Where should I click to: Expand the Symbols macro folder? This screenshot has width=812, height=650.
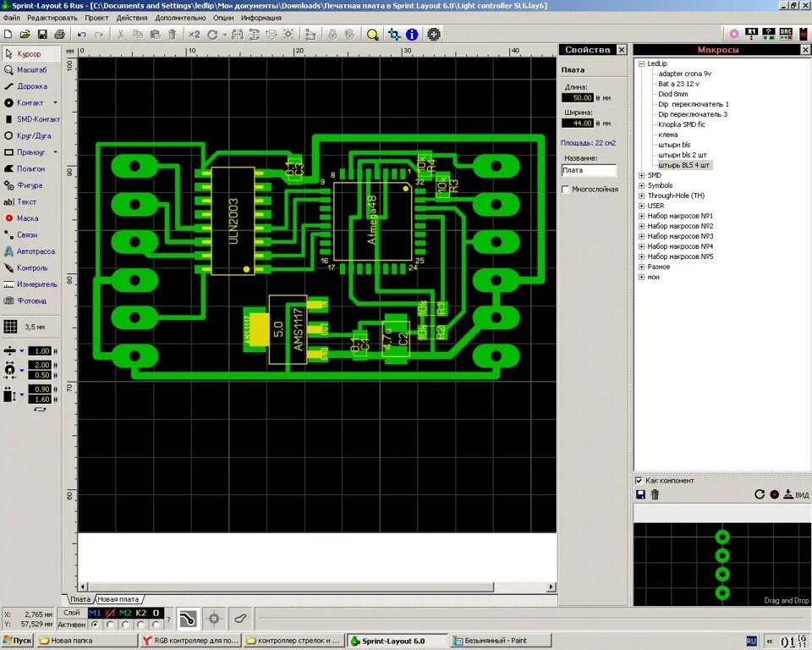click(x=642, y=185)
